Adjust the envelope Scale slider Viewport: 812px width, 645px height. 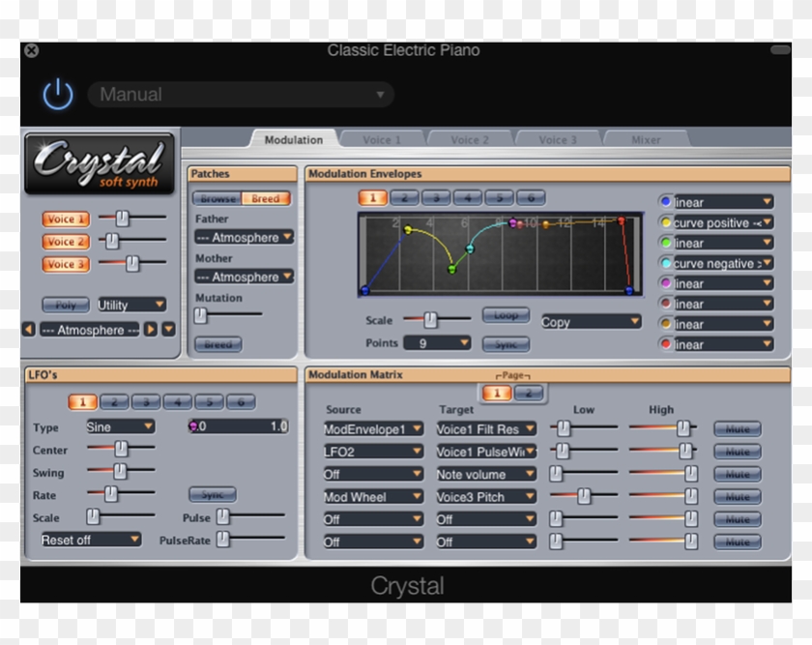pyautogui.click(x=437, y=320)
